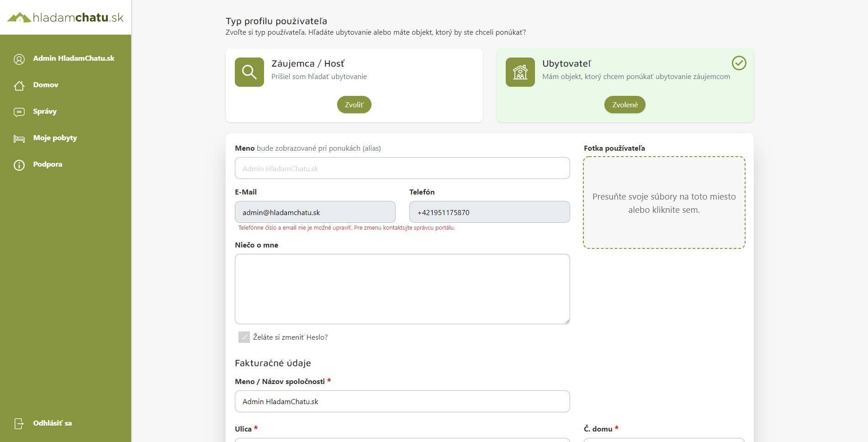
Task: Choose Záujemca profile with Zvoliť button
Action: [x=354, y=105]
